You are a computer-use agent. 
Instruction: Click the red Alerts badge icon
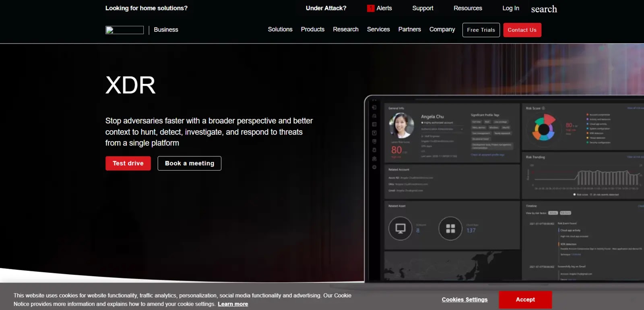coord(370,8)
